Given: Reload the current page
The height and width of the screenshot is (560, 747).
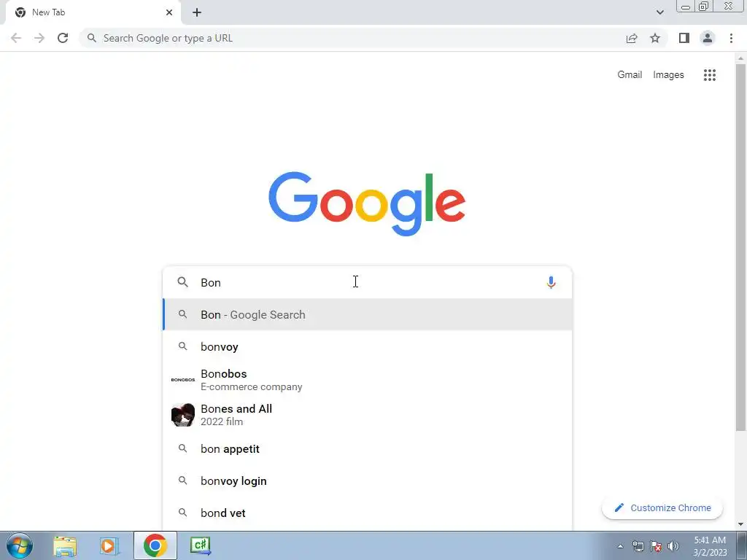Looking at the screenshot, I should point(63,38).
